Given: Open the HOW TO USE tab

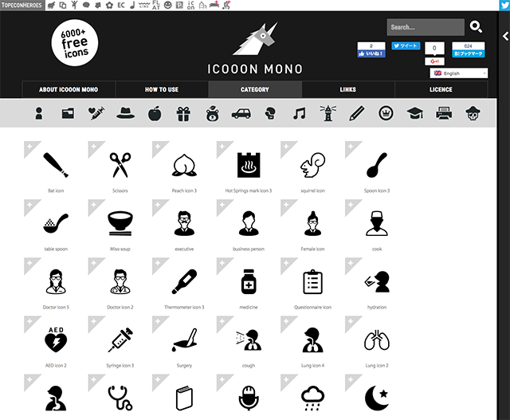Looking at the screenshot, I should pos(162,89).
